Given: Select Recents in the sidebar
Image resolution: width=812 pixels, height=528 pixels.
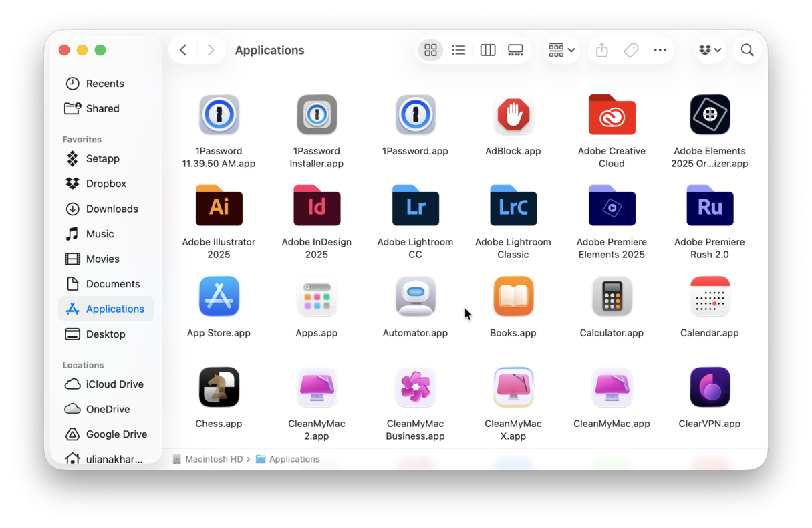Looking at the screenshot, I should click(105, 83).
